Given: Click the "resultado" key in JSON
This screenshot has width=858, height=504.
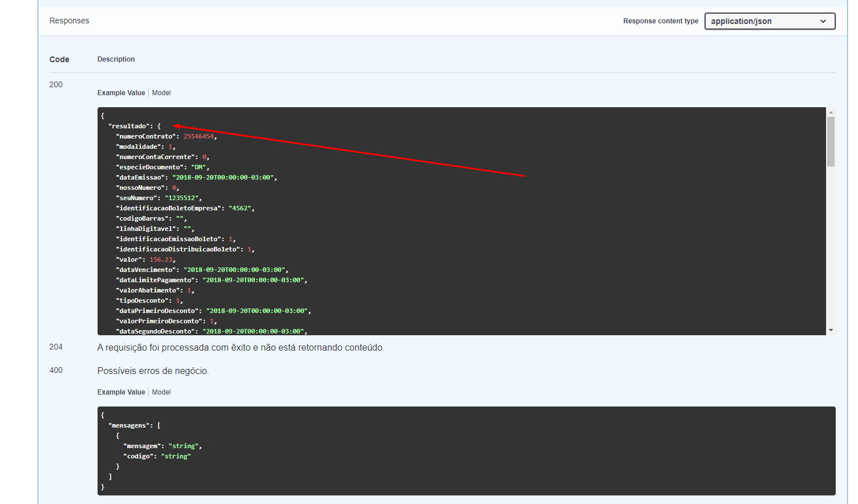Looking at the screenshot, I should [129, 126].
